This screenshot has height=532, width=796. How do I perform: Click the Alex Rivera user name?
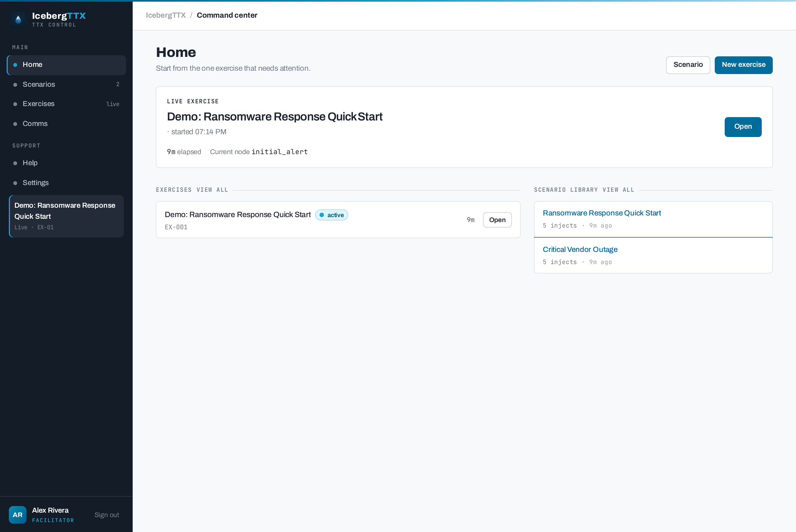pyautogui.click(x=50, y=510)
